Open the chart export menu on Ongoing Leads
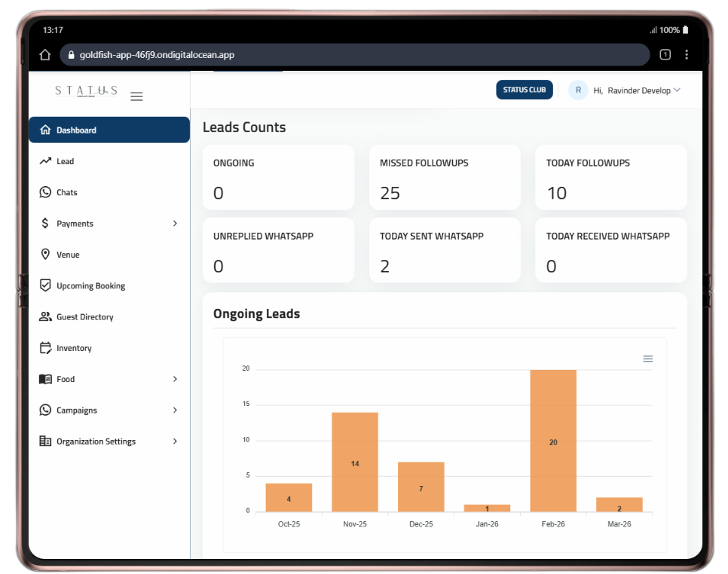Viewport: 728px width, 574px height. pos(647,359)
